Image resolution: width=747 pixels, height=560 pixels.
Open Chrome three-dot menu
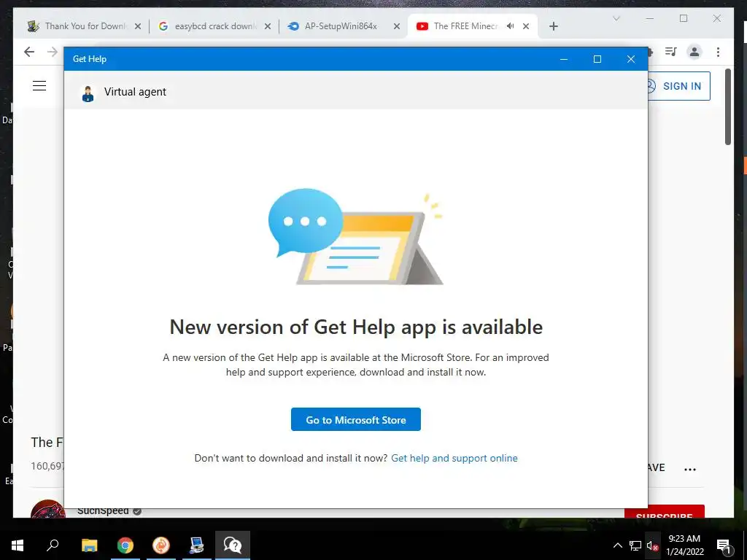pyautogui.click(x=718, y=52)
